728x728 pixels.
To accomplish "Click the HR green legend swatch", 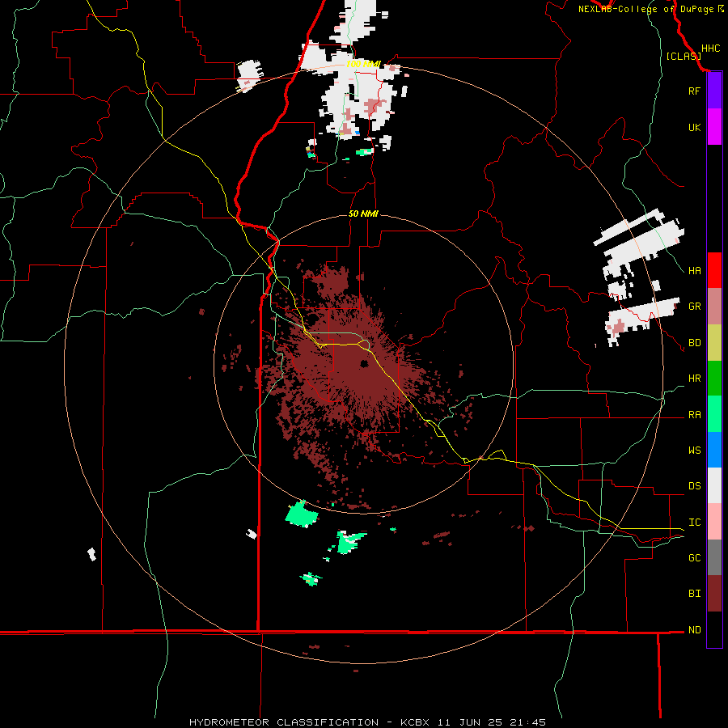I will 714,379.
